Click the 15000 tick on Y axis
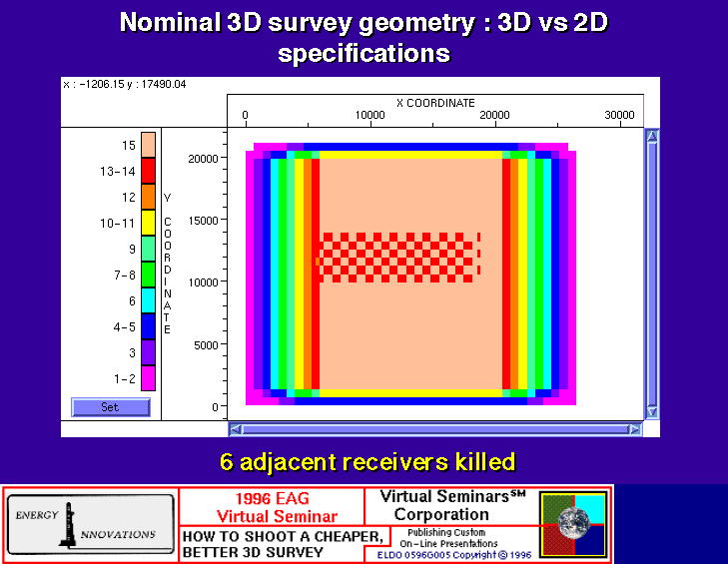728x564 pixels. click(203, 221)
